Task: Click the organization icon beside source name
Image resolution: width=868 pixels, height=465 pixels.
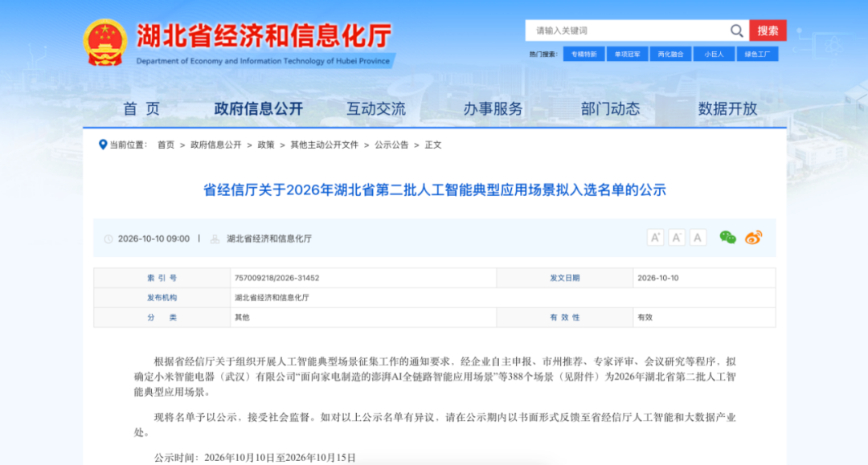Action: click(x=215, y=239)
